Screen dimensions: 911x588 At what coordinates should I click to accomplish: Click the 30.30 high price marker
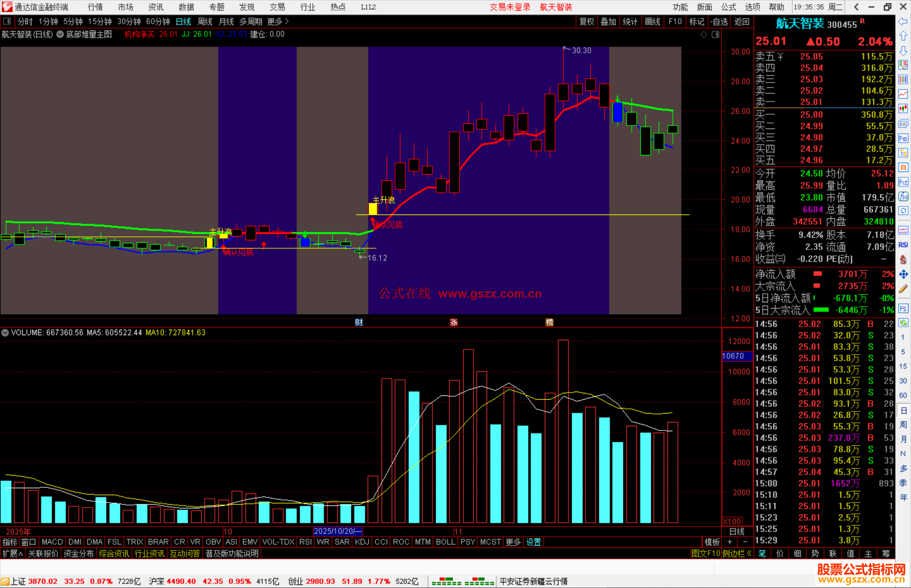pyautogui.click(x=581, y=51)
